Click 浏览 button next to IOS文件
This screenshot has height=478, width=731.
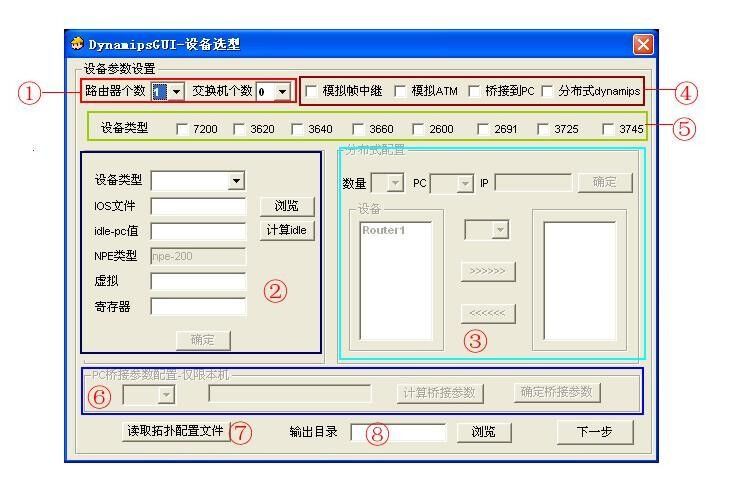click(x=287, y=206)
